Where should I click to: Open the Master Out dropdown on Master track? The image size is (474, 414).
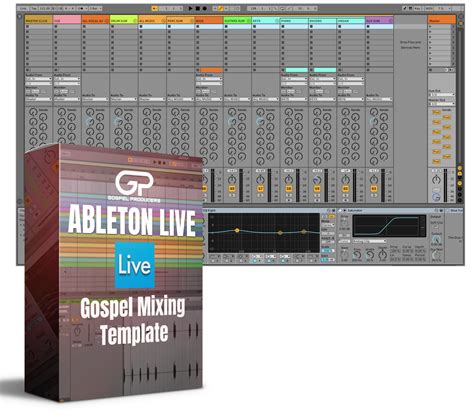[x=442, y=104]
